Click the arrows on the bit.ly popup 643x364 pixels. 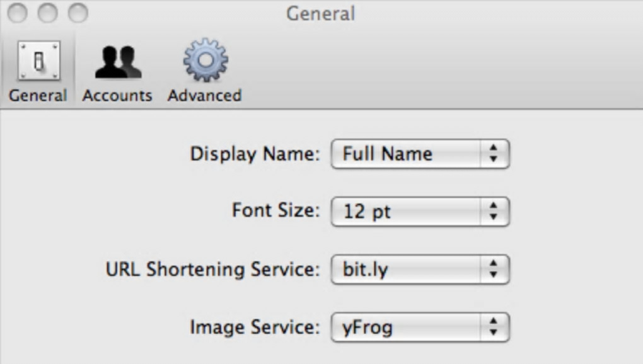tap(494, 270)
